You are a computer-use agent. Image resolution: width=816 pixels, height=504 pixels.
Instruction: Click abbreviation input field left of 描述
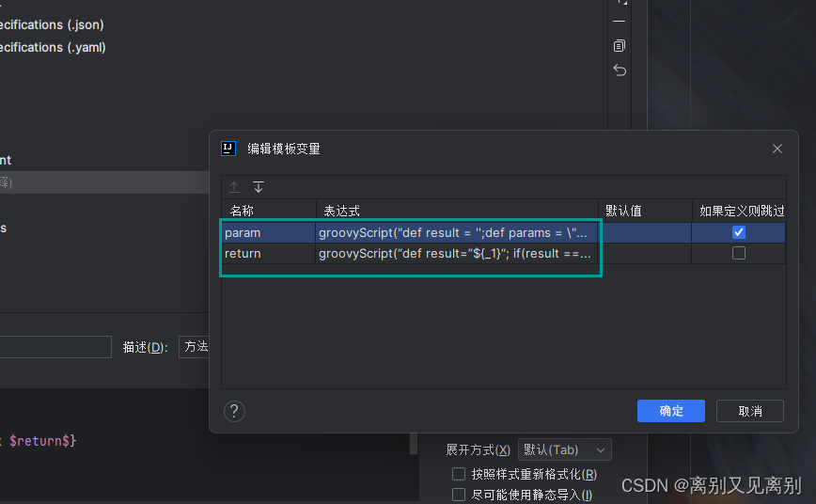[55, 347]
